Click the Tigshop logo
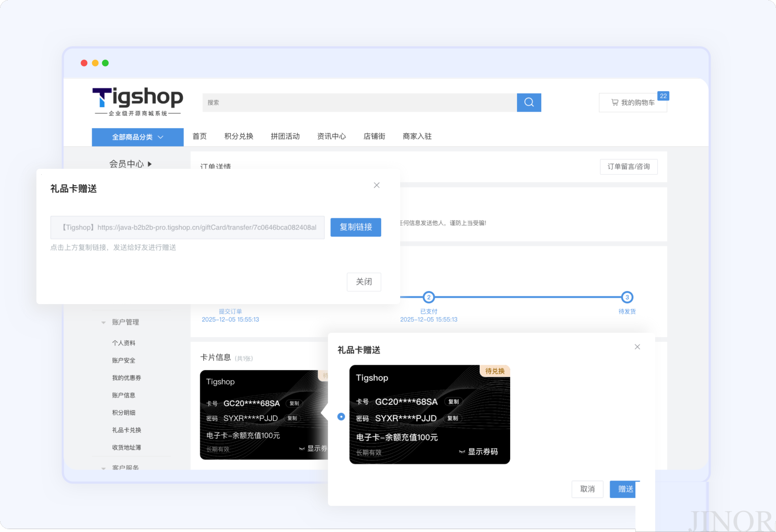 coord(138,102)
